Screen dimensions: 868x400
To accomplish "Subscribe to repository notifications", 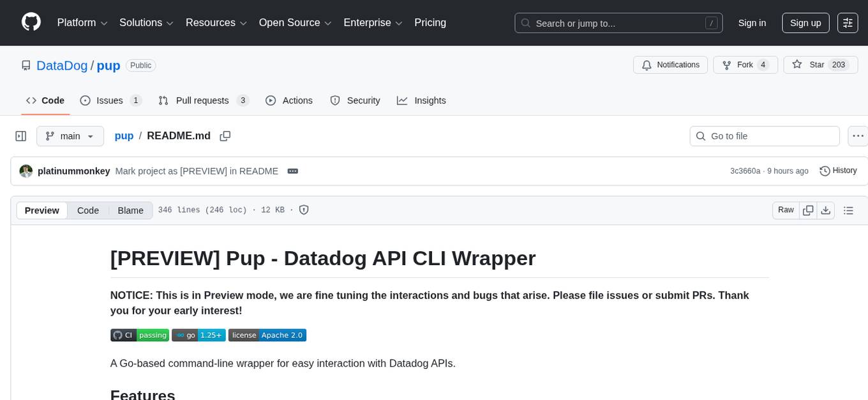I will click(670, 65).
